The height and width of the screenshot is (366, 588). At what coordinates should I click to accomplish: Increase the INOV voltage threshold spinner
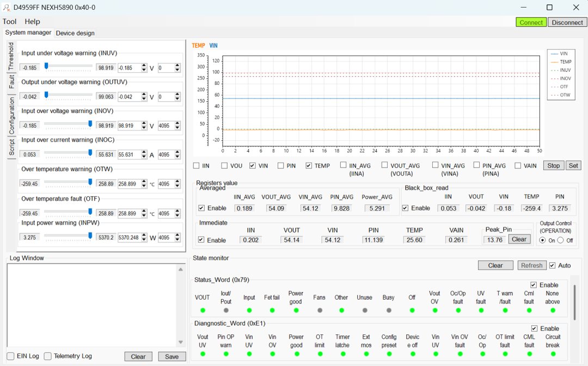pyautogui.click(x=144, y=123)
